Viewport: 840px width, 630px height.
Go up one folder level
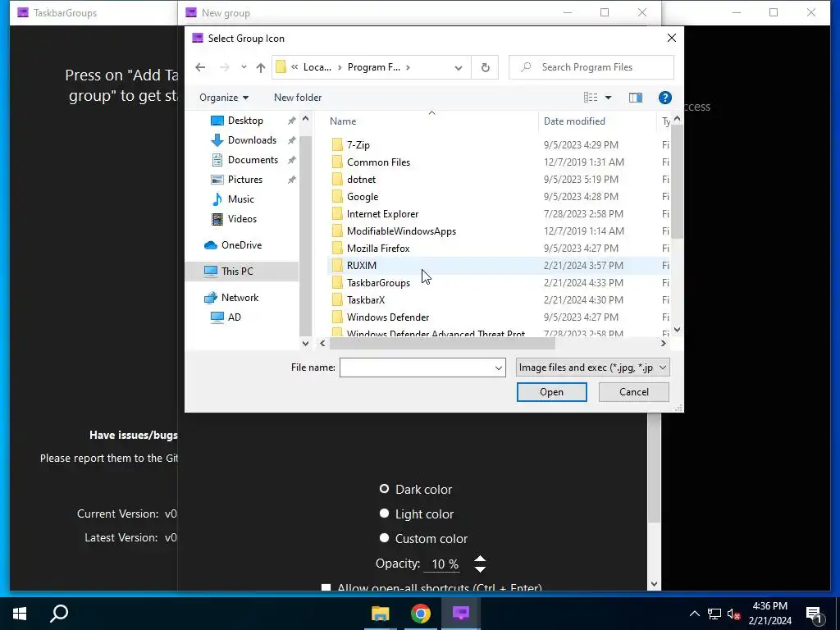click(260, 67)
